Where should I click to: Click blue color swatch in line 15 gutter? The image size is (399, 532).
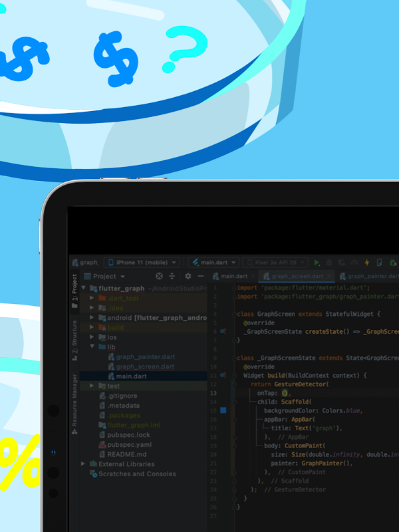tap(223, 410)
